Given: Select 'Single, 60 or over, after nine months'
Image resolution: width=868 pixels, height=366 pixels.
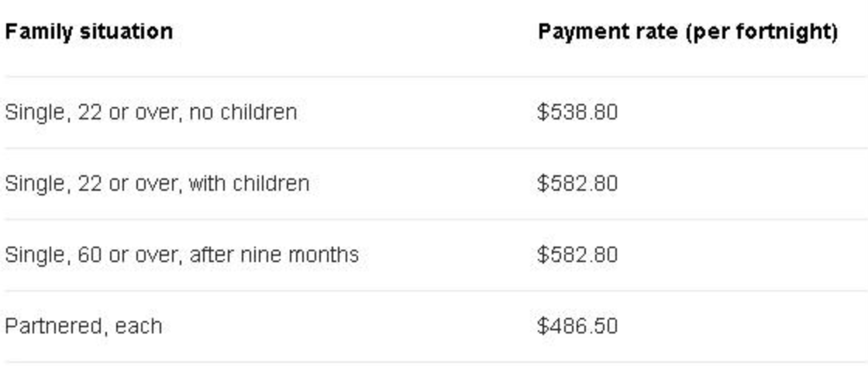Looking at the screenshot, I should pyautogui.click(x=181, y=254).
